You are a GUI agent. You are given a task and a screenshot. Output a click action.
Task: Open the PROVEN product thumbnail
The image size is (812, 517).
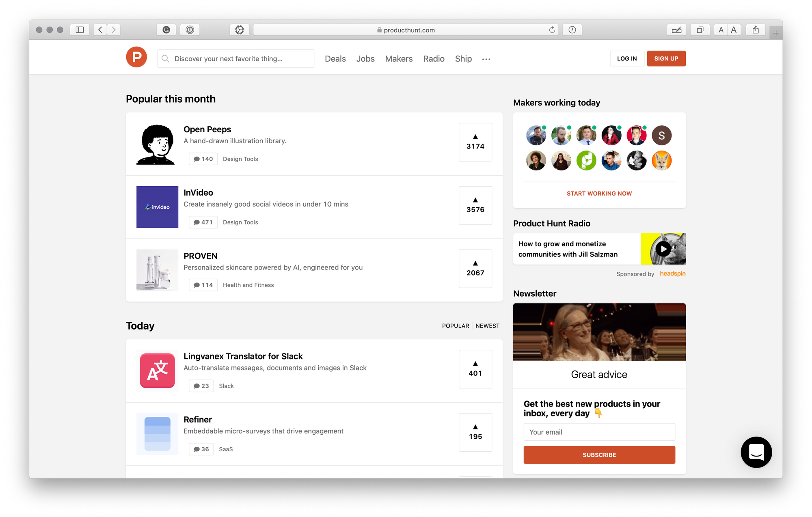(157, 270)
